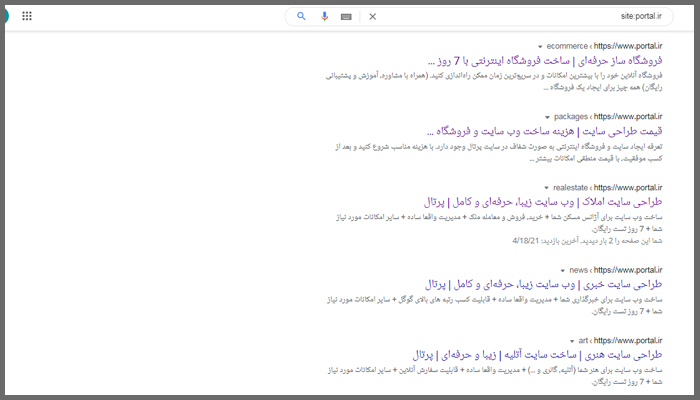Expand the dropdown arrow beside realestate URL
Image resolution: width=700 pixels, height=400 pixels.
tap(546, 188)
